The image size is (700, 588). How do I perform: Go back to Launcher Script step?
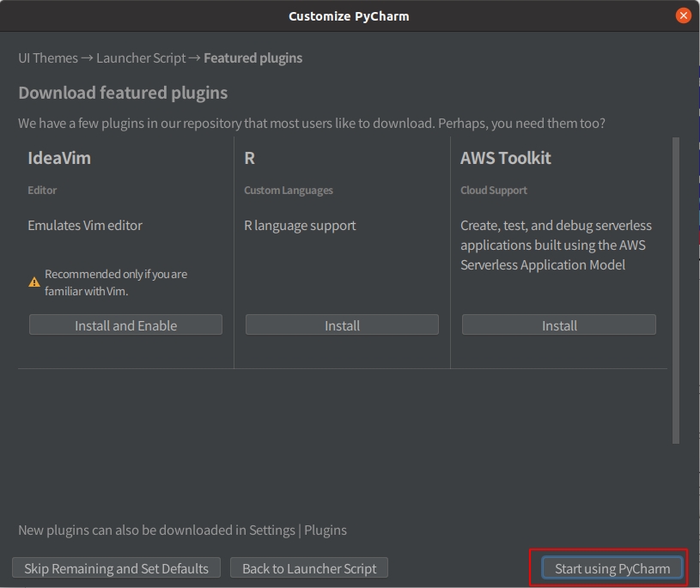(309, 568)
